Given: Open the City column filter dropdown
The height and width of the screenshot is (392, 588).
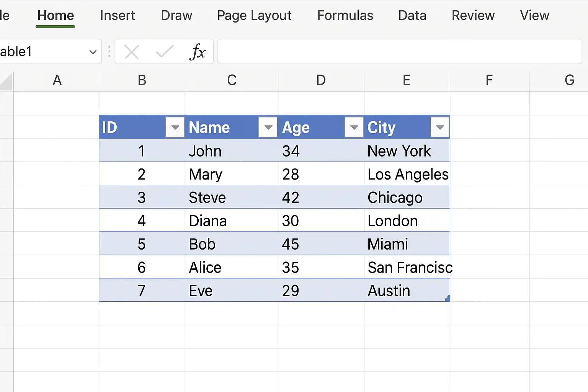Looking at the screenshot, I should [440, 127].
